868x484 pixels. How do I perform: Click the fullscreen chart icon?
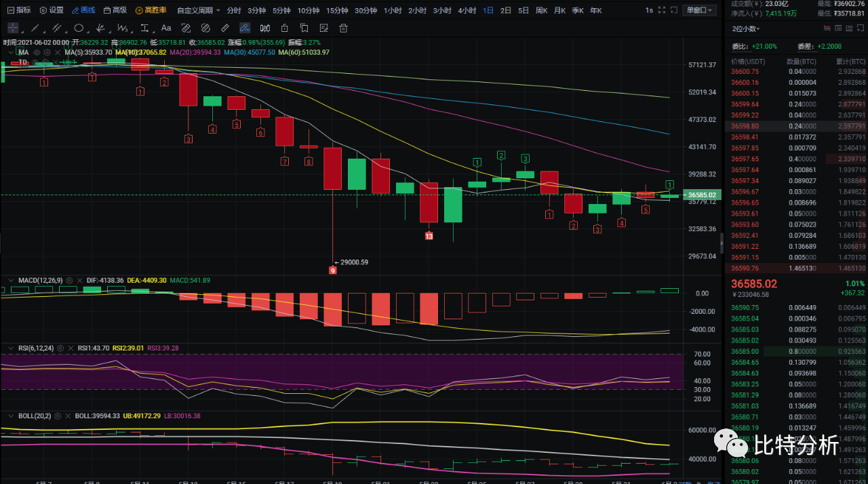(662, 10)
